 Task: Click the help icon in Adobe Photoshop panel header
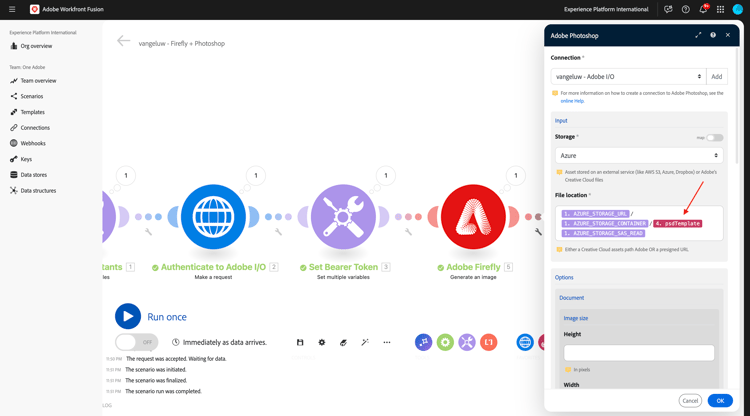[x=713, y=35]
